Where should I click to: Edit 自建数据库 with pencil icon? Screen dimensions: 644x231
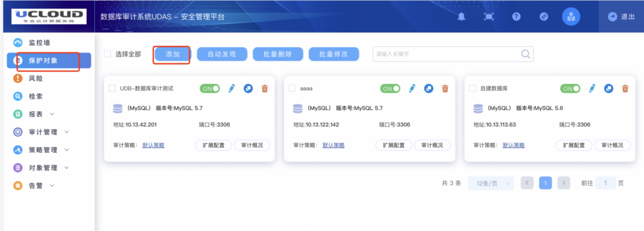[x=592, y=88]
